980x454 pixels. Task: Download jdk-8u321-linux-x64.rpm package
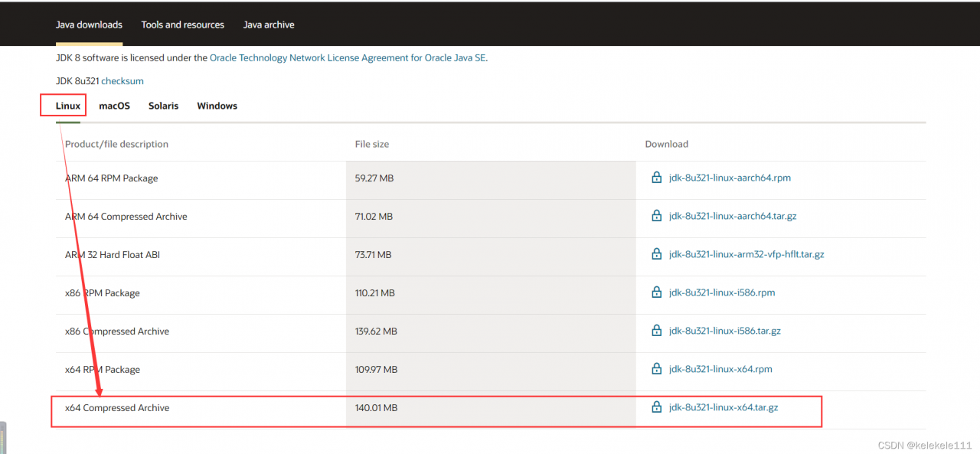[x=720, y=369]
